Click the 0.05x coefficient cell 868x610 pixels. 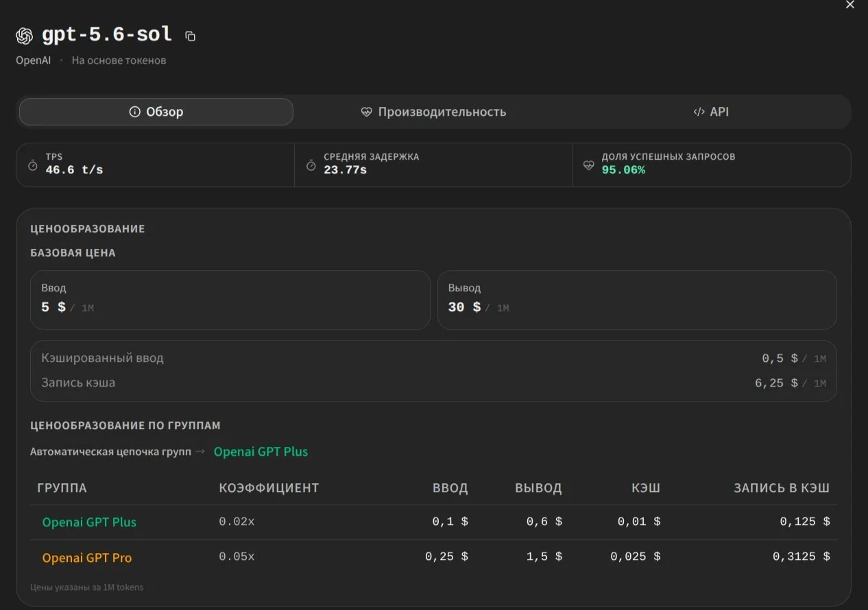click(237, 557)
